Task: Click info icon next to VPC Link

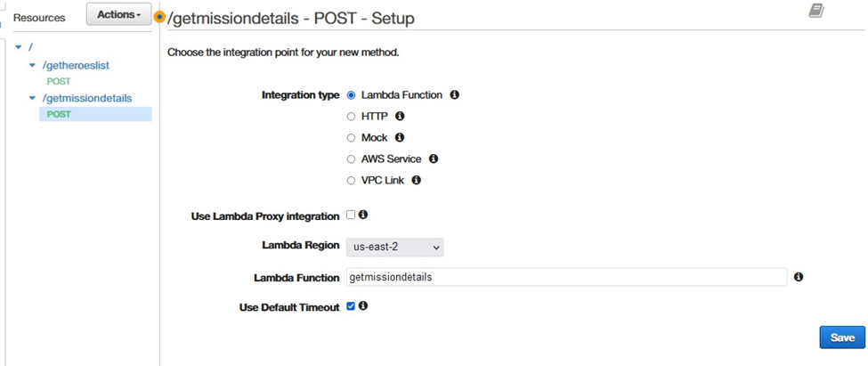Action: [x=417, y=180]
